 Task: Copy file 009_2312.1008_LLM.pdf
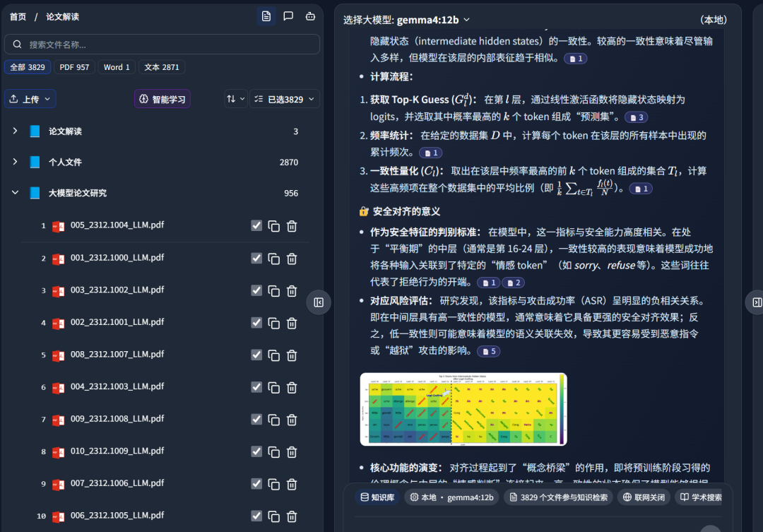pyautogui.click(x=274, y=420)
